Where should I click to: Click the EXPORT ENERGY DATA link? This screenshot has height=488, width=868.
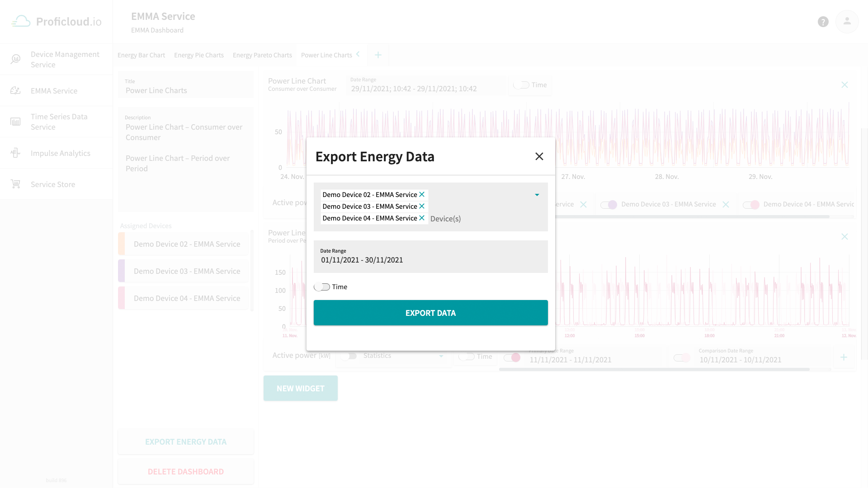(x=185, y=441)
